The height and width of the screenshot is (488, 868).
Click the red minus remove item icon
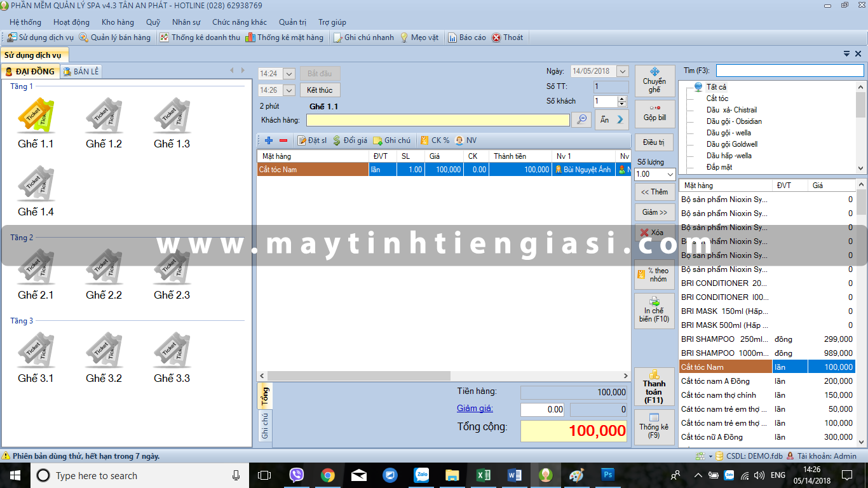(x=283, y=140)
